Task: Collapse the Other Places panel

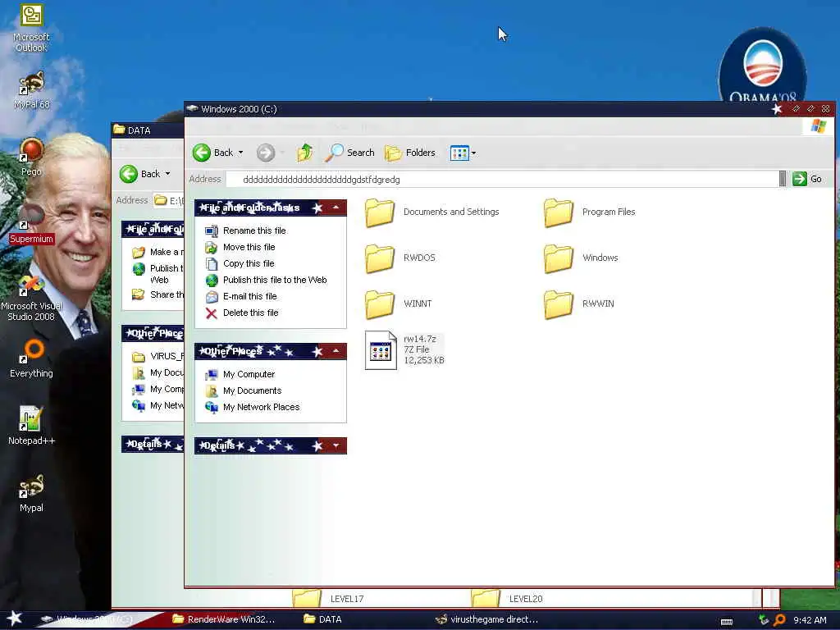Action: [336, 351]
